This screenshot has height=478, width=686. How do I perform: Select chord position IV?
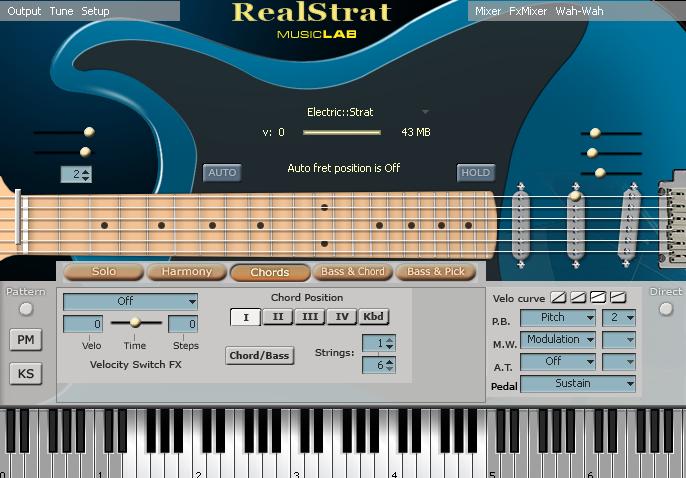click(x=342, y=317)
